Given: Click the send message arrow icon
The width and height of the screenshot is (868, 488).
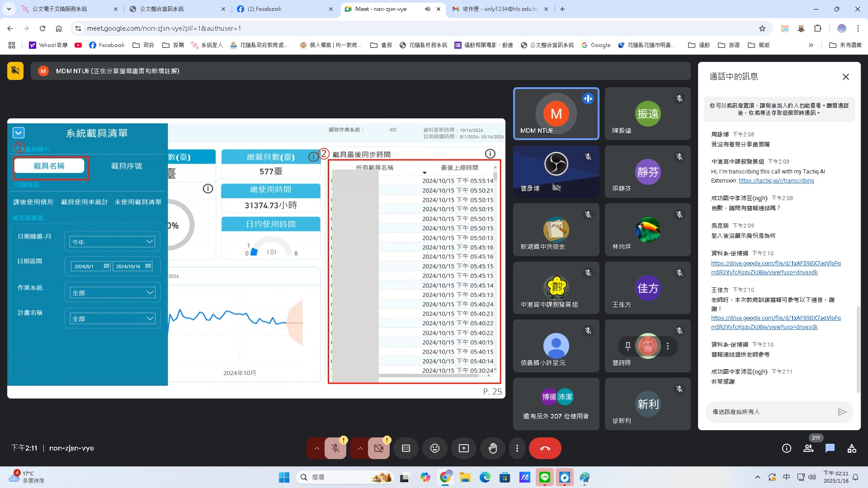Looking at the screenshot, I should pos(842,412).
